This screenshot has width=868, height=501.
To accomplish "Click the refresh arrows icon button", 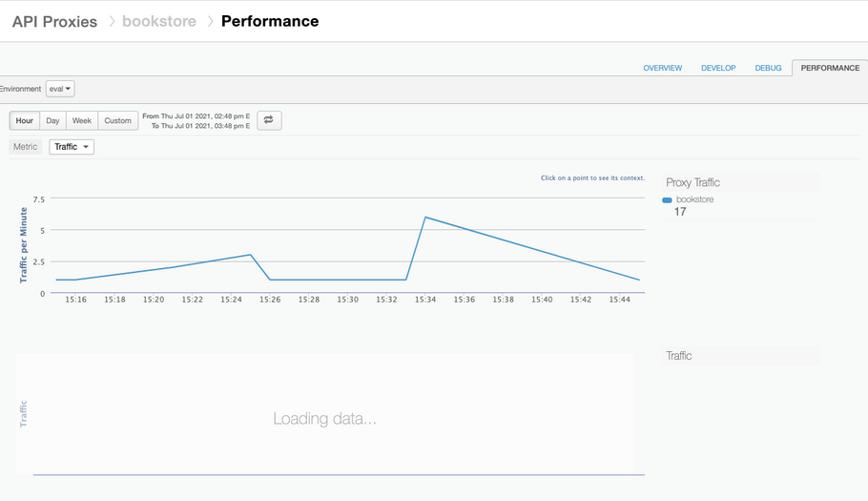I will click(x=269, y=120).
